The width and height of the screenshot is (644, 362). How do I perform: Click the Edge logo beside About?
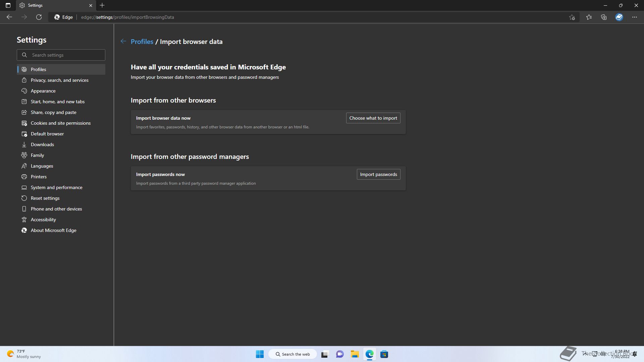(24, 230)
